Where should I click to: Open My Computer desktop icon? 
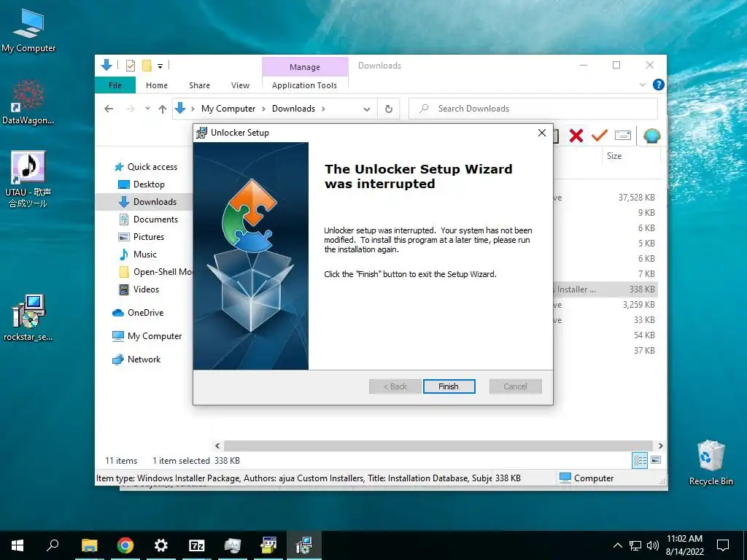(28, 30)
